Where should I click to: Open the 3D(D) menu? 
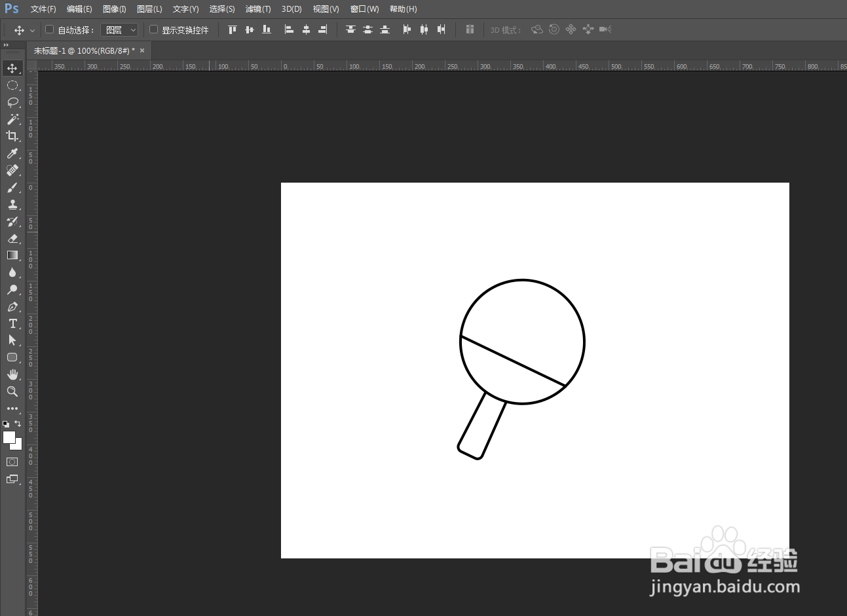(292, 9)
